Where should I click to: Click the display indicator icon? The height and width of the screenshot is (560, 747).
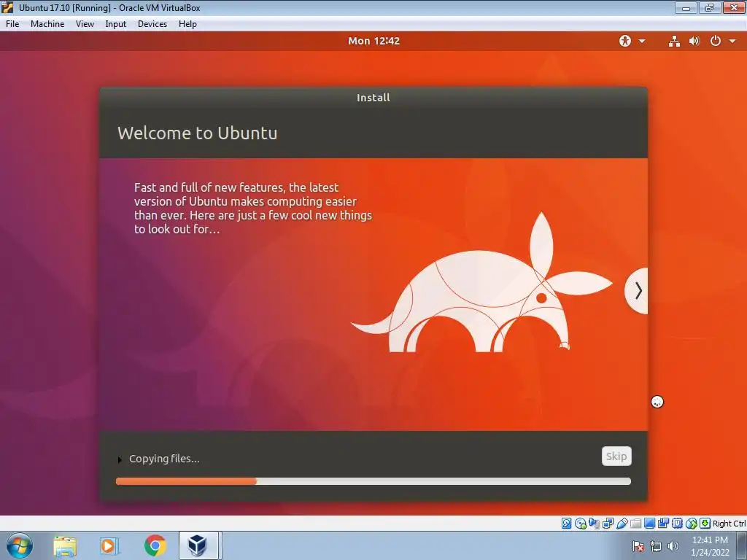(649, 524)
